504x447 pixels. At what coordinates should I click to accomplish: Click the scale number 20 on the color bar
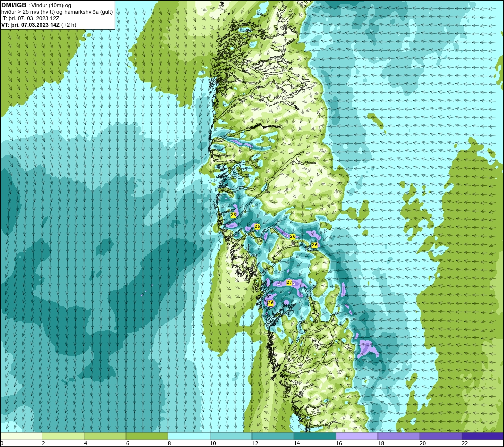(x=423, y=443)
